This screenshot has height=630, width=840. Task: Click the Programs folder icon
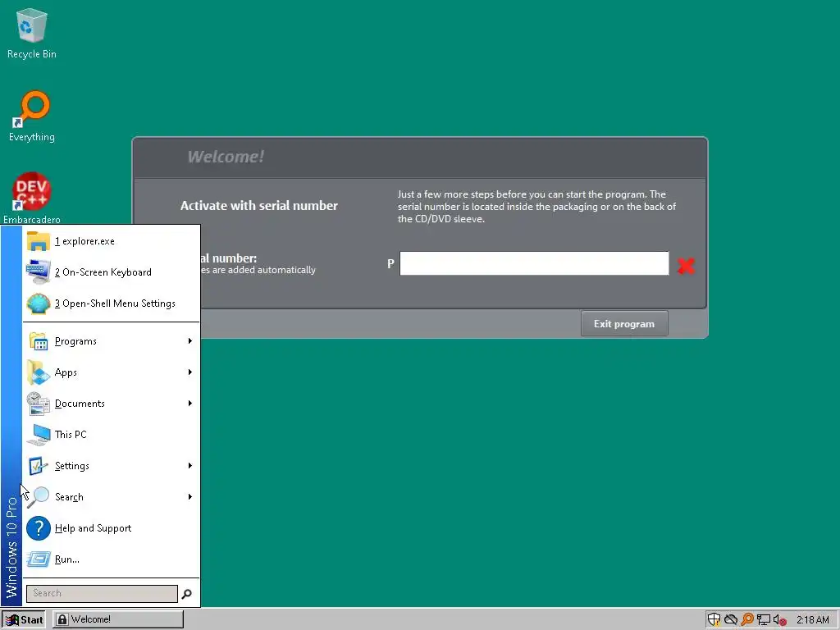(38, 341)
